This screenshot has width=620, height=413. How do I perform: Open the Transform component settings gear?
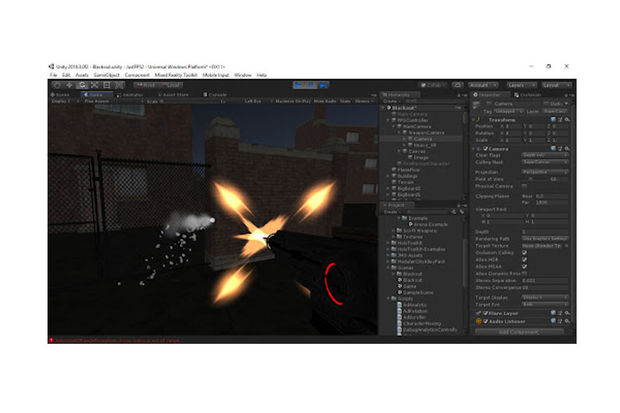(567, 119)
